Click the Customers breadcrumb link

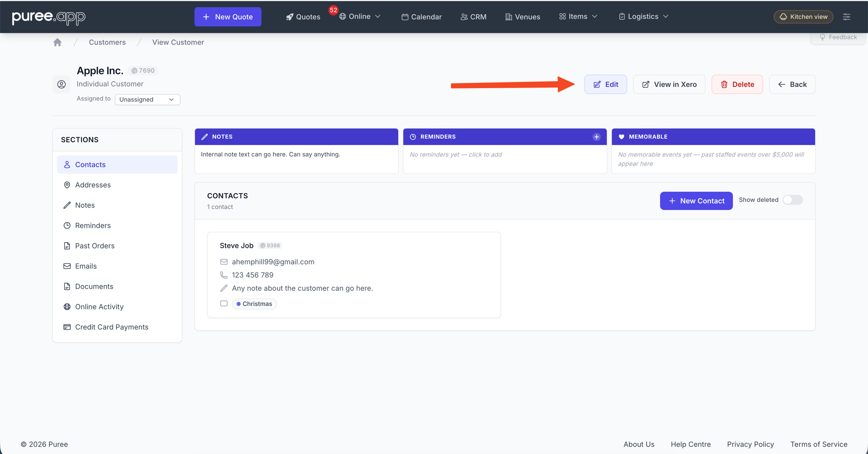pos(107,42)
